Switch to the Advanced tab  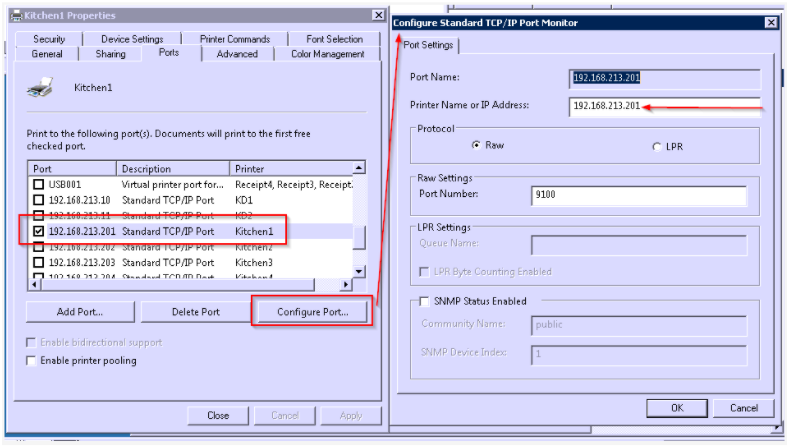click(x=237, y=54)
